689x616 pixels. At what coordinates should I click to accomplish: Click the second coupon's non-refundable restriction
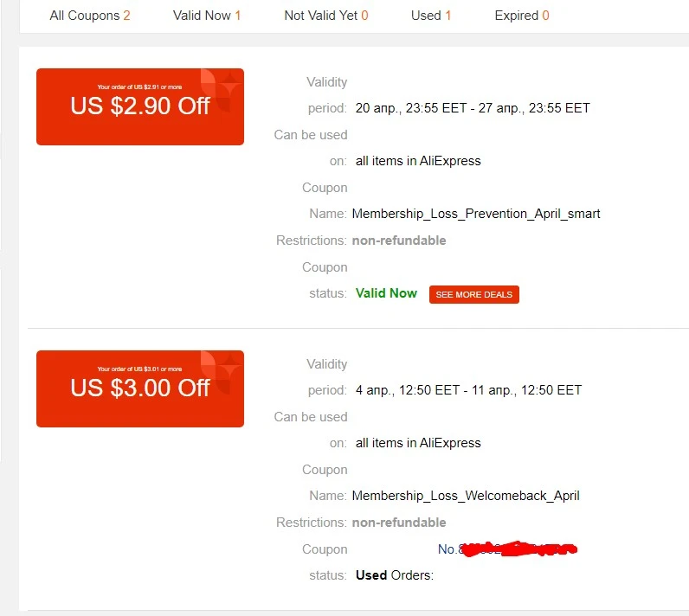click(399, 523)
